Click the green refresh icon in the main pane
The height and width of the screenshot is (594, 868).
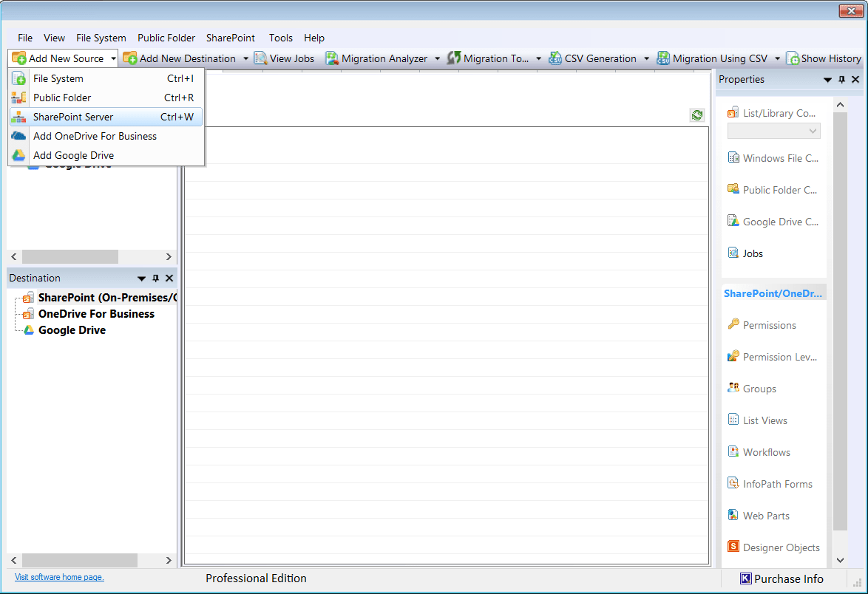tap(697, 115)
